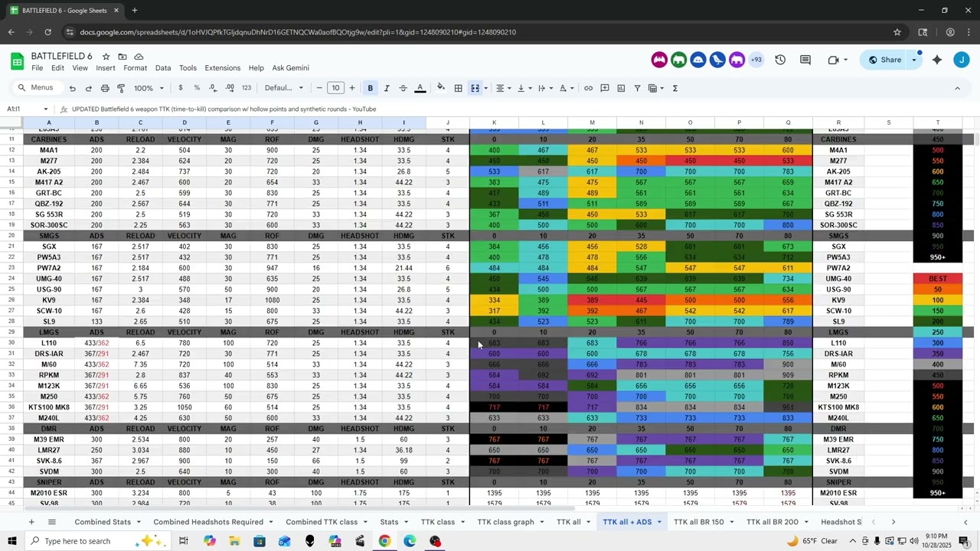Open TTK all + ADS tab menu arrow
Viewport: 980px width, 551px height.
pyautogui.click(x=659, y=522)
